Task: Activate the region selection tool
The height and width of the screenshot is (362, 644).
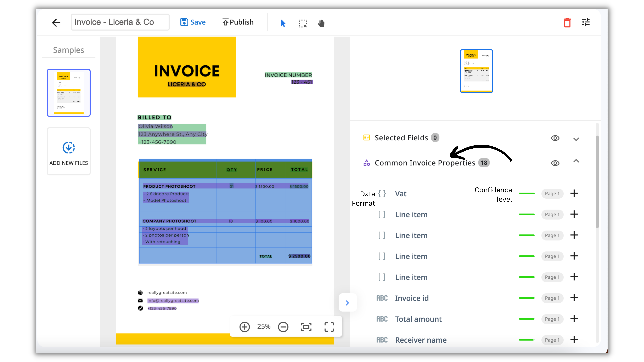Action: click(x=303, y=23)
